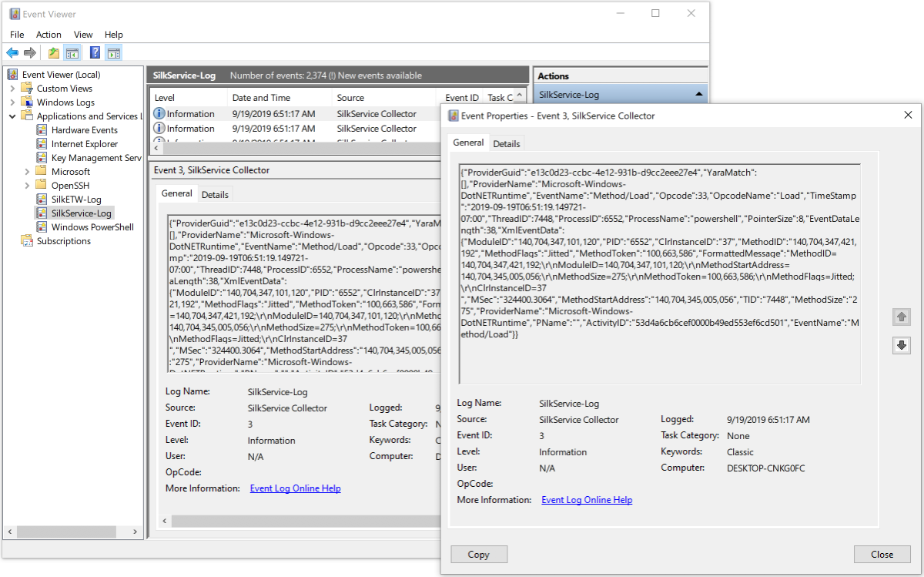Image resolution: width=924 pixels, height=577 pixels.
Task: Click the Applications and Services Logs folder icon
Action: 28,116
